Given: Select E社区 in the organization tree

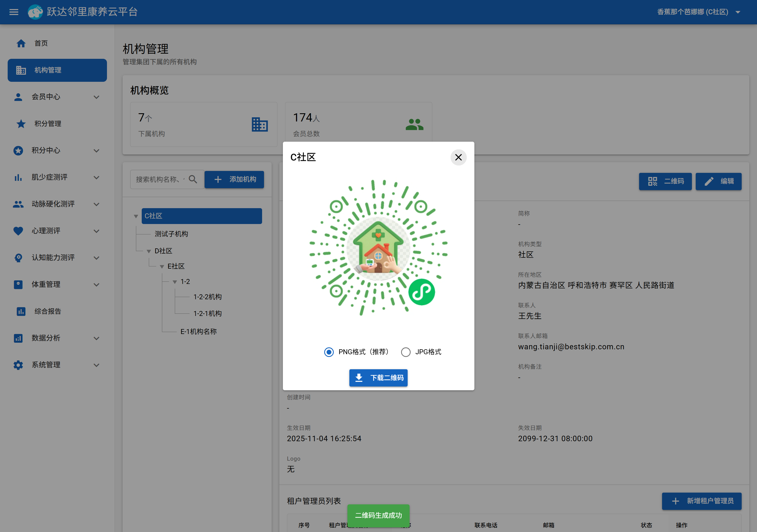Looking at the screenshot, I should tap(176, 266).
